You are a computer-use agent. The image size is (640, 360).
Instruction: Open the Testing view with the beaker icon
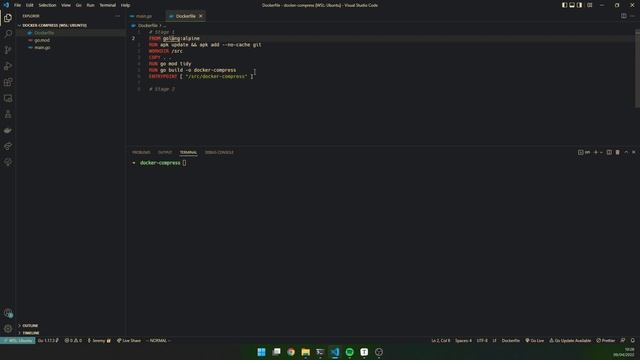8,114
